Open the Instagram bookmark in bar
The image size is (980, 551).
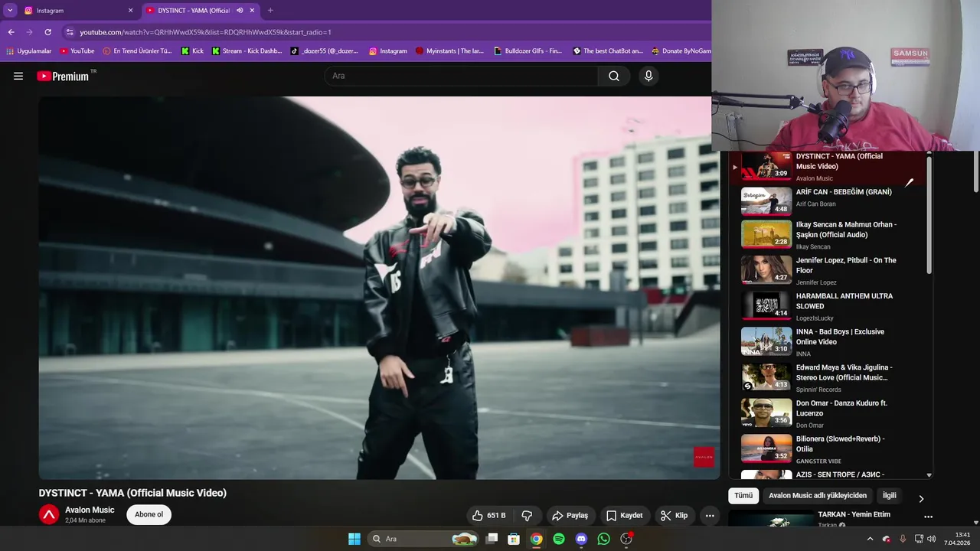388,51
